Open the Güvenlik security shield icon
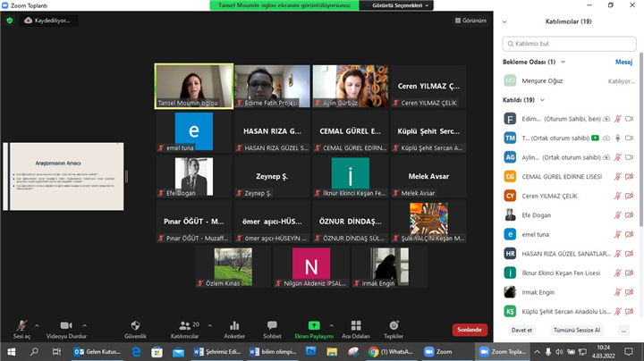This screenshot has width=644, height=361. [x=135, y=326]
